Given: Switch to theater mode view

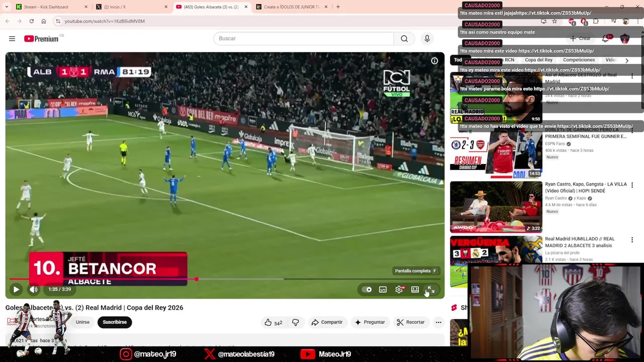Looking at the screenshot, I should pos(415,290).
